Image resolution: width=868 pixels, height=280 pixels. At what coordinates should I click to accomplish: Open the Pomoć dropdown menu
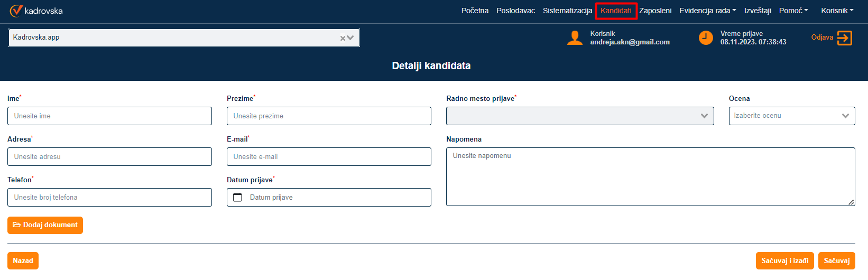(793, 11)
